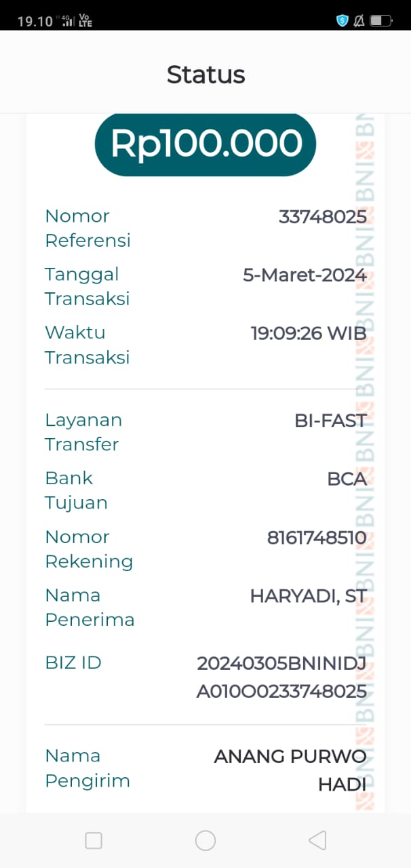Tap destination bank BCA
The image size is (411, 868).
pos(347,479)
